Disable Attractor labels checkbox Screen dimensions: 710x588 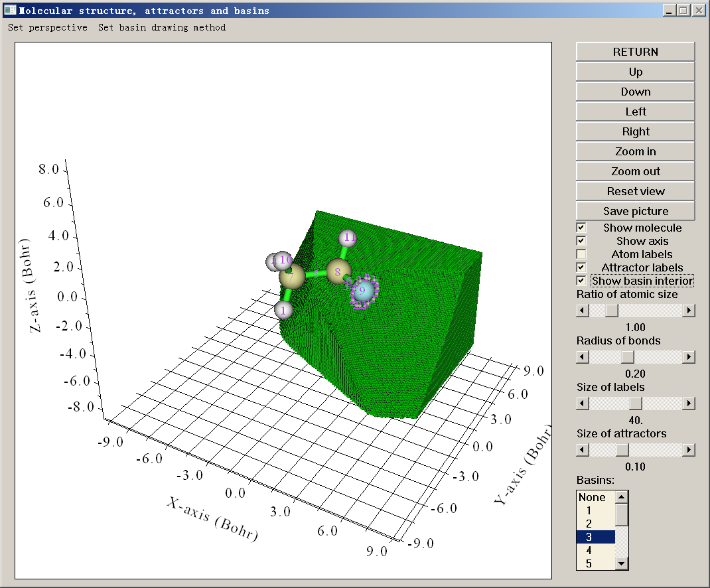coord(581,267)
